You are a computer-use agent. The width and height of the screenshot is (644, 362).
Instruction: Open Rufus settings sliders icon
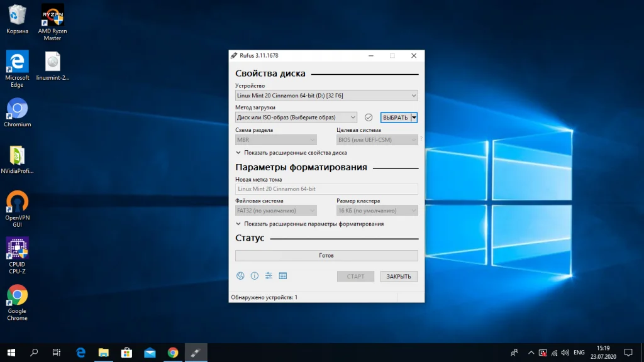coord(269,276)
